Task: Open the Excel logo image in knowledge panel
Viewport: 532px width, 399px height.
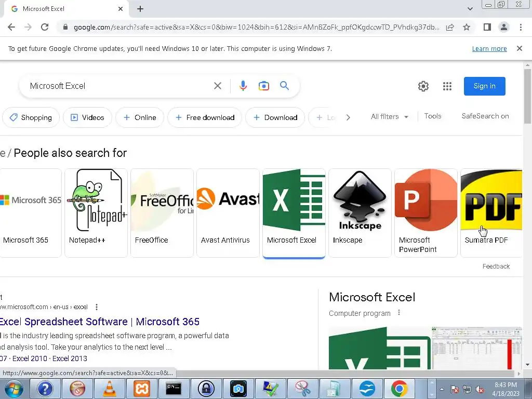Action: pyautogui.click(x=380, y=348)
